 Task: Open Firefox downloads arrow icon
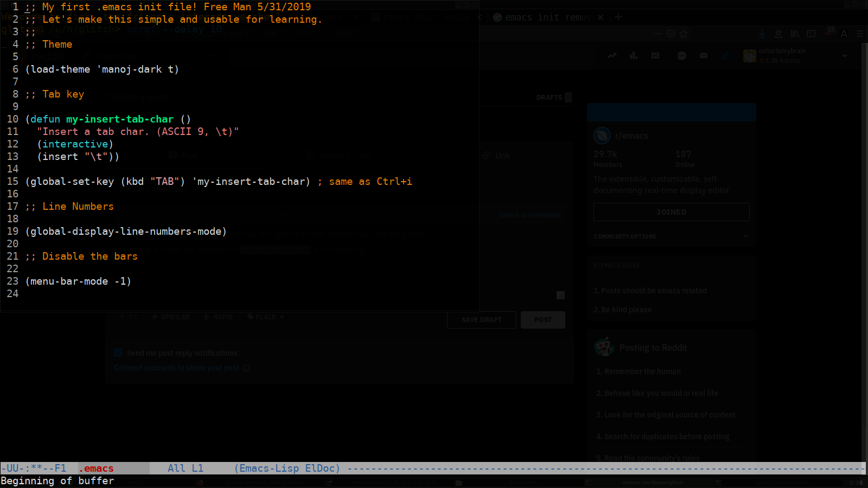tap(762, 34)
